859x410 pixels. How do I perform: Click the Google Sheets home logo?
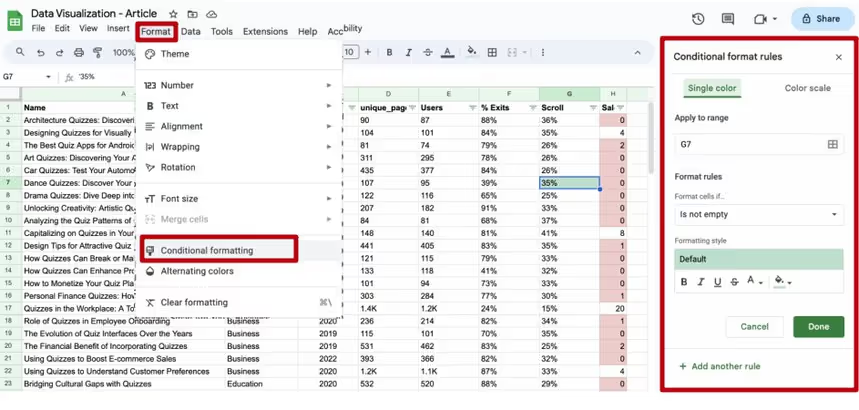pyautogui.click(x=15, y=21)
